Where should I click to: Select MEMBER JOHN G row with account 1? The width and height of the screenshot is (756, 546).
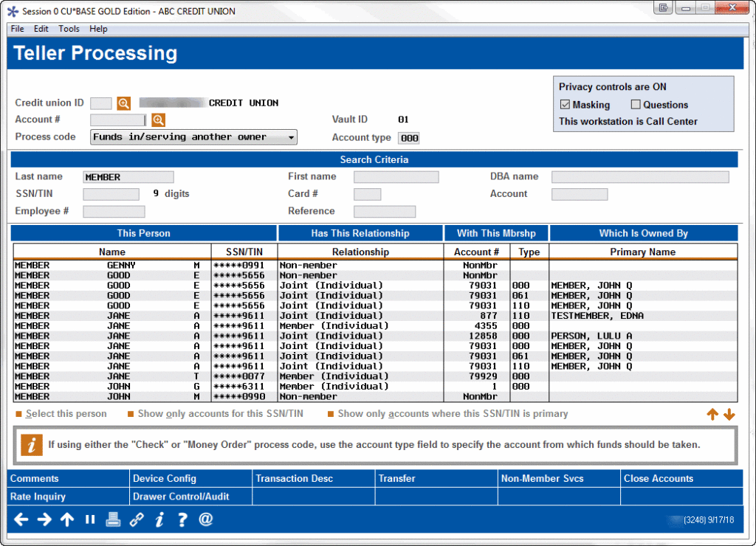[376, 387]
